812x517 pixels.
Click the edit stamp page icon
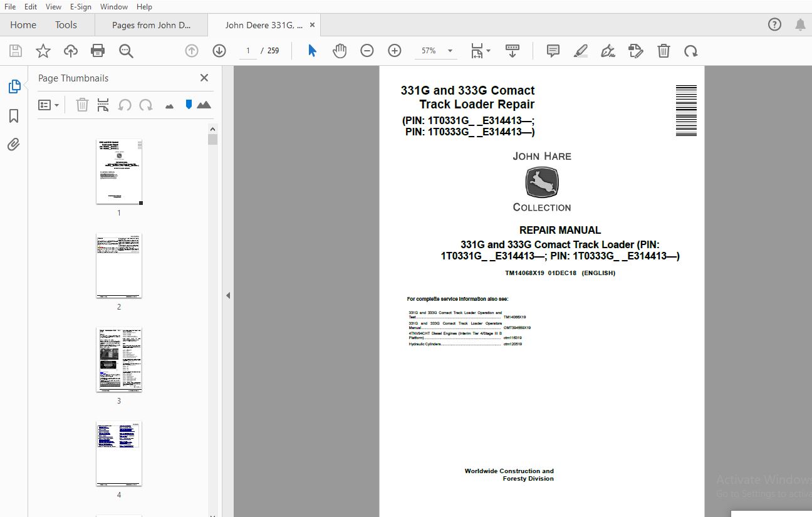tap(635, 51)
